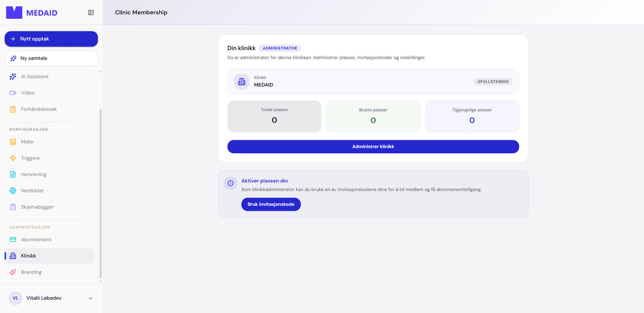
Task: Select the Video camera icon
Action: point(13,93)
